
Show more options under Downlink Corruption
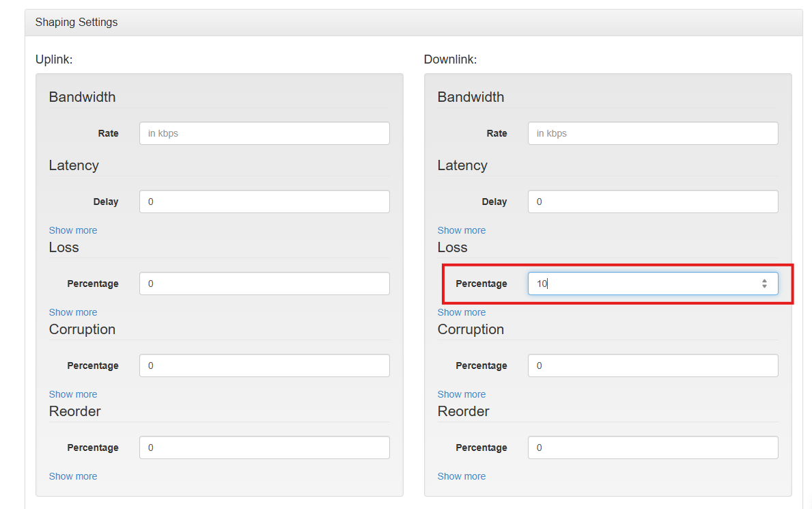click(x=462, y=394)
